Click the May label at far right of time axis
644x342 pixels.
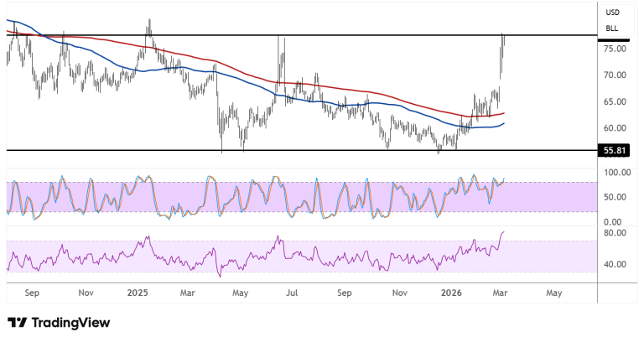554,293
